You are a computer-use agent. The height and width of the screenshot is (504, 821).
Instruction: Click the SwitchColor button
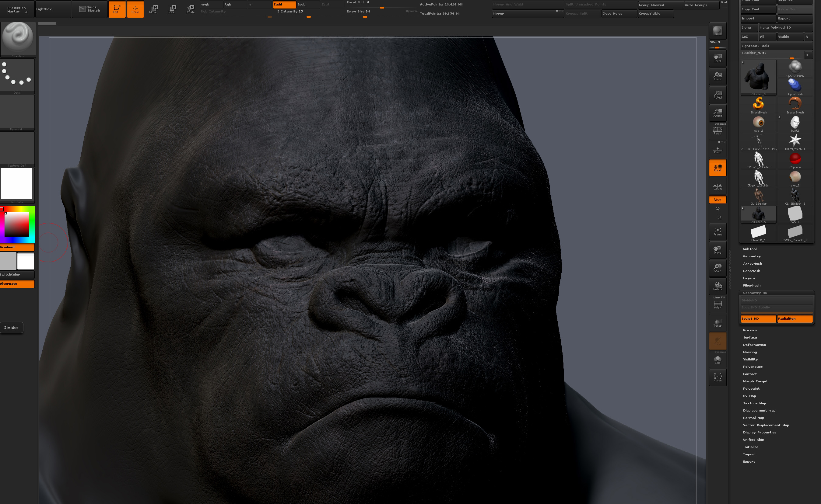tap(17, 274)
